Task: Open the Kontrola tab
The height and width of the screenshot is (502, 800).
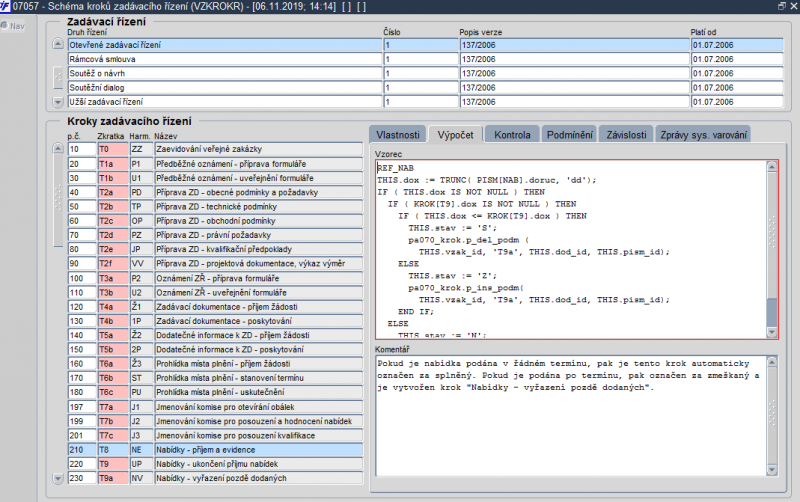Action: click(512, 134)
